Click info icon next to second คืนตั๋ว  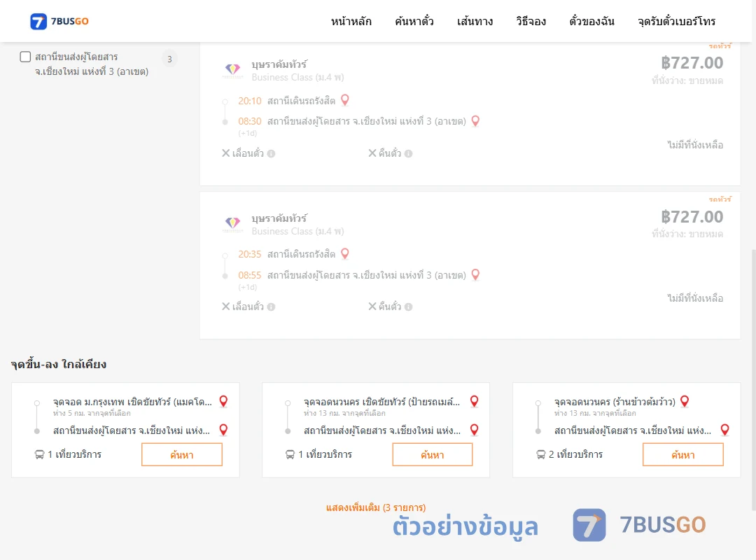click(408, 307)
